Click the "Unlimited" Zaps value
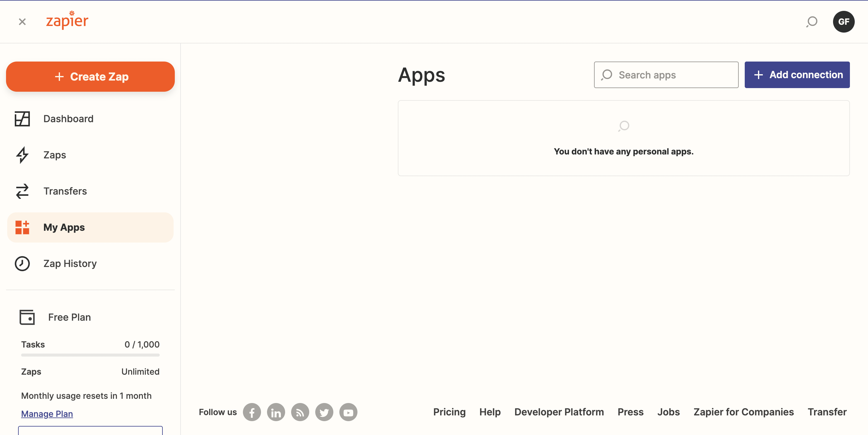 [140, 372]
